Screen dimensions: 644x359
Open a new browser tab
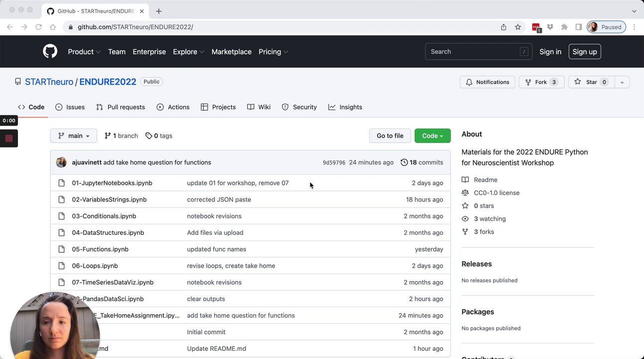tap(158, 11)
